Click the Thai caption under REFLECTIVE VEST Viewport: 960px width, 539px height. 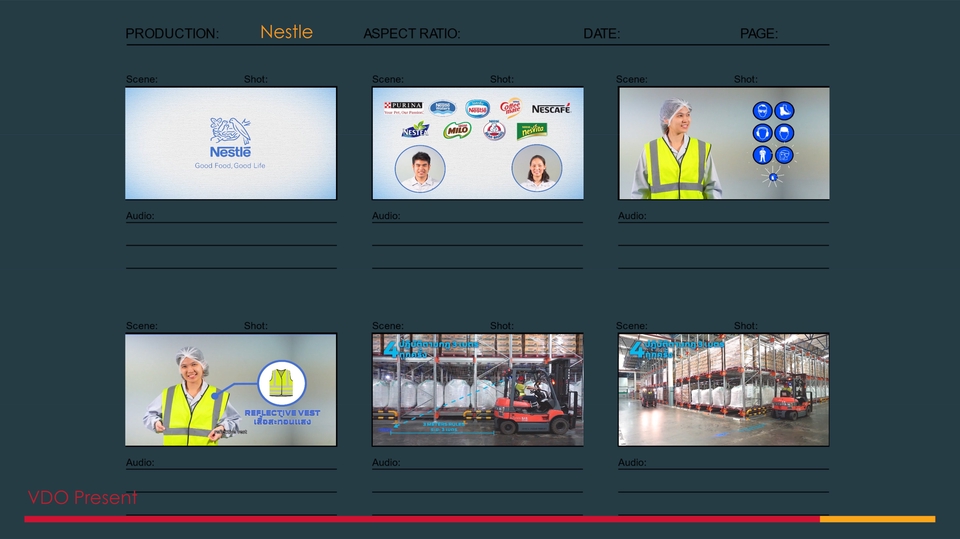click(x=282, y=422)
